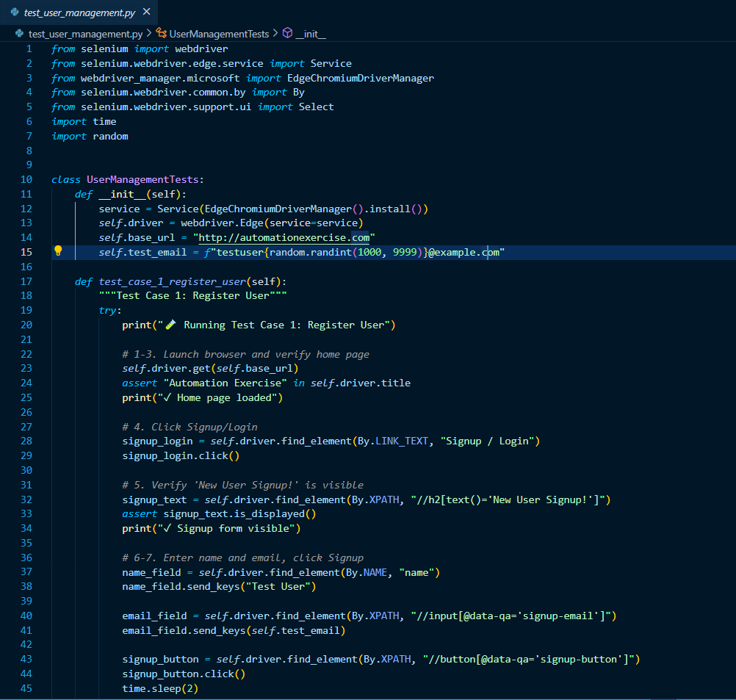Open the http://automationexercise.com link
This screenshot has width=736, height=700.
point(284,237)
